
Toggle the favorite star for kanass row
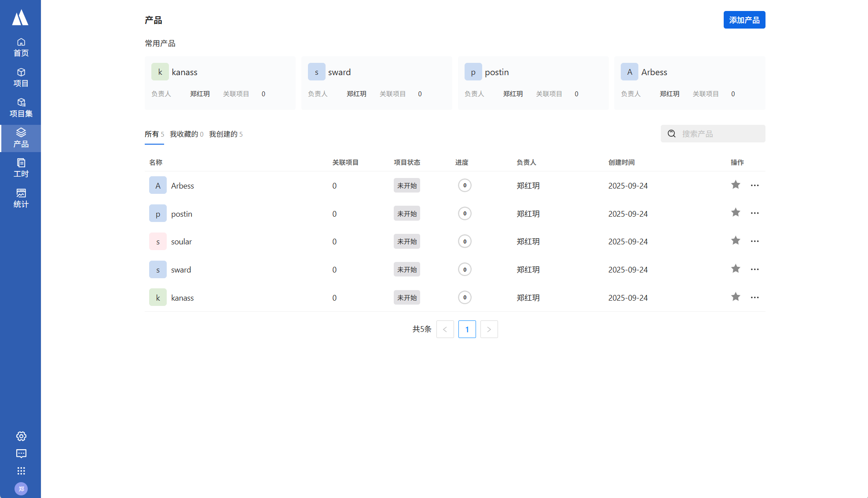click(736, 297)
